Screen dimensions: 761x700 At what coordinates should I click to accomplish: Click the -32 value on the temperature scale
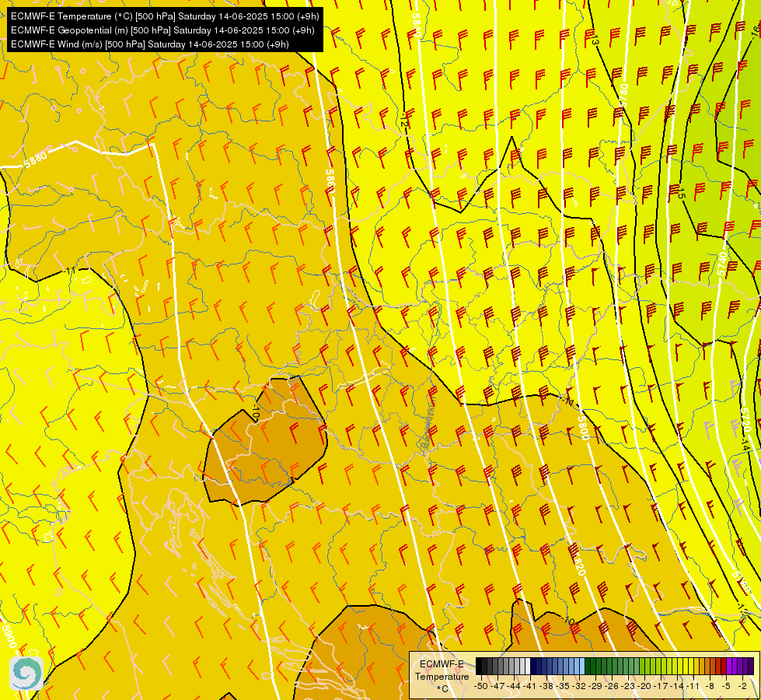(x=579, y=686)
